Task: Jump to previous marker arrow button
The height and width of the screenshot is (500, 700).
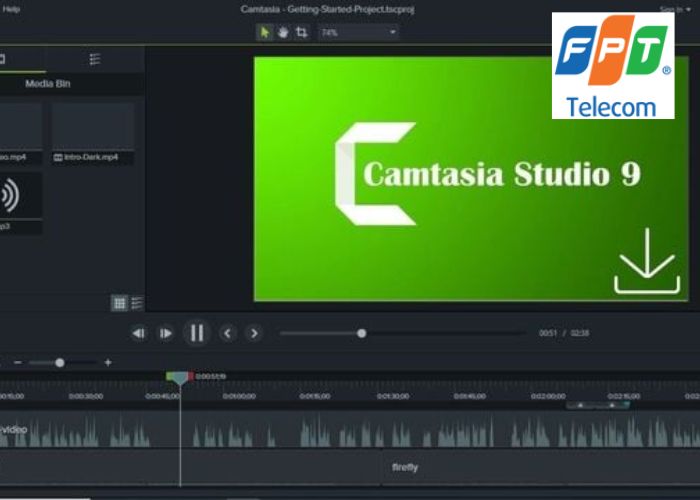Action: pos(227,333)
